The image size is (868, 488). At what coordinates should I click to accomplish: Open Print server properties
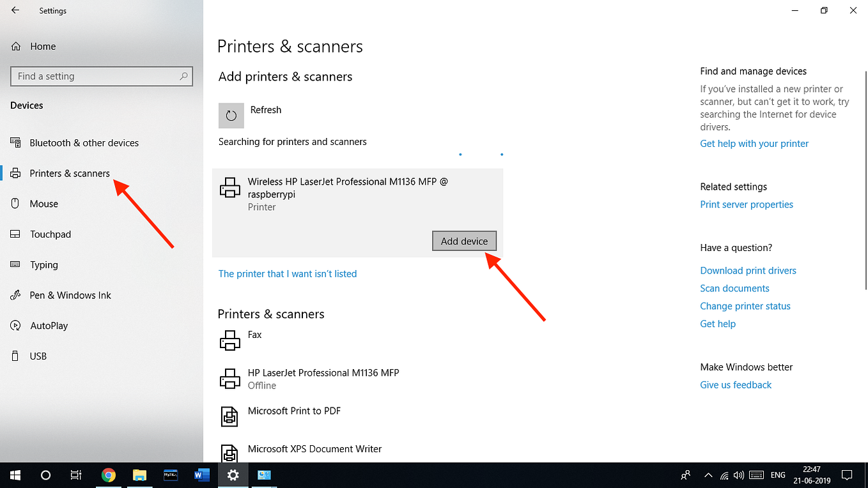pyautogui.click(x=747, y=204)
